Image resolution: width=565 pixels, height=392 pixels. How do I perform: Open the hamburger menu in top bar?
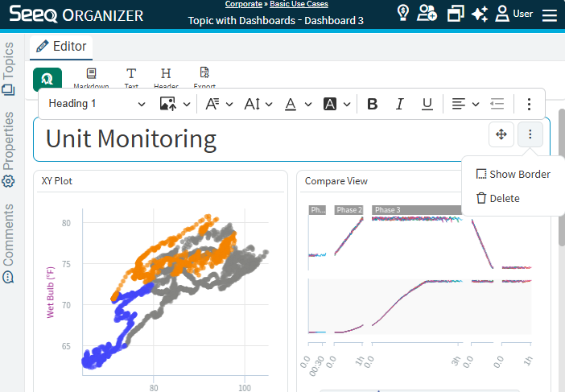pos(550,14)
